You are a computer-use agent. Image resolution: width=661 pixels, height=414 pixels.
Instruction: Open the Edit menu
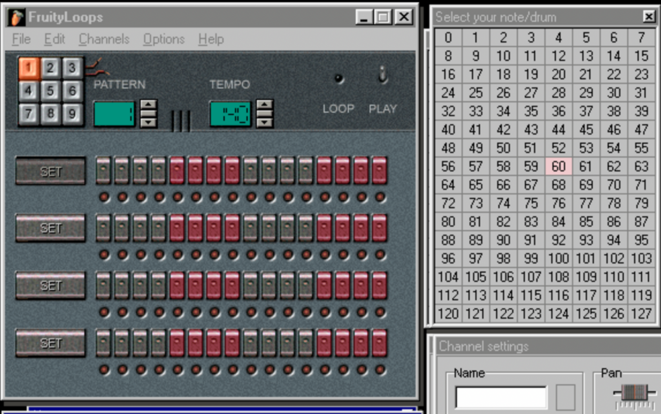[54, 39]
